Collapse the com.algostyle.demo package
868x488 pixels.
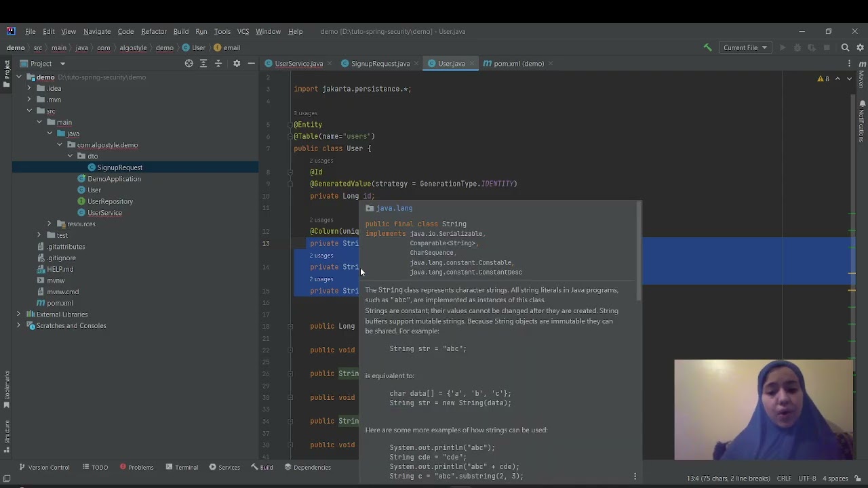click(x=60, y=144)
